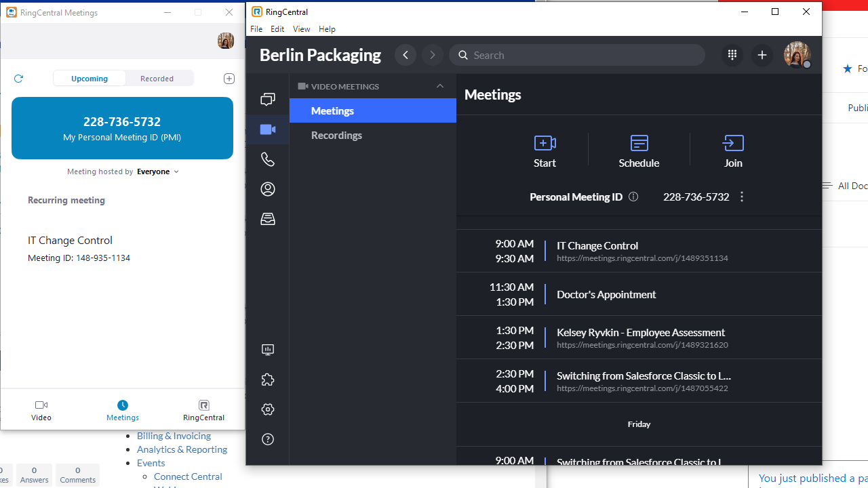Click the Start meeting icon
Screen dimensions: 868x488
coord(545,143)
